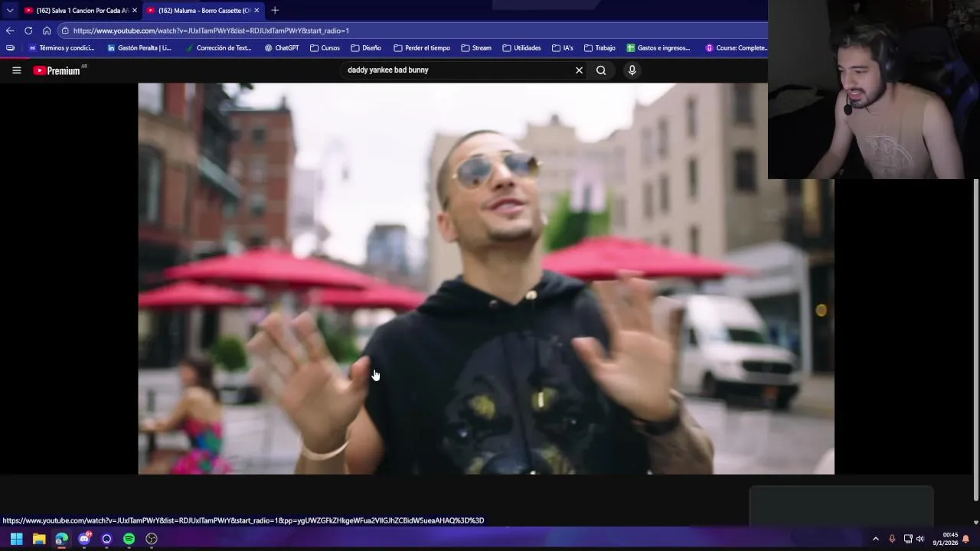Viewport: 980px width, 551px height.
Task: Close the Salva 1 Cancion tab
Action: point(135,10)
